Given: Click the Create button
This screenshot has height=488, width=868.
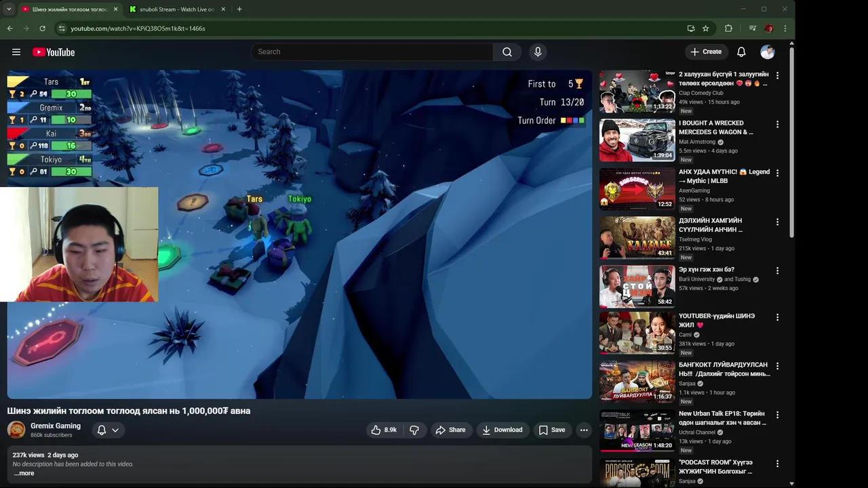Looking at the screenshot, I should 705,52.
